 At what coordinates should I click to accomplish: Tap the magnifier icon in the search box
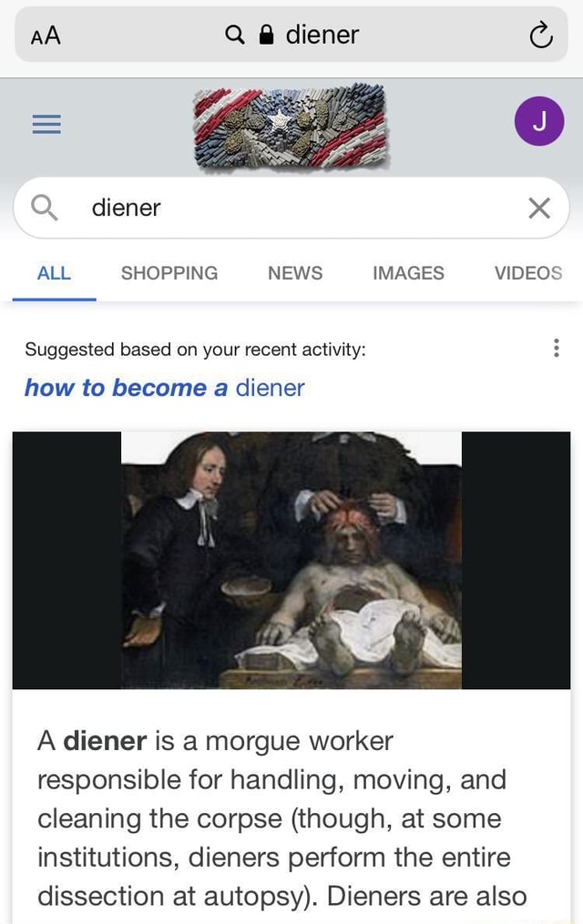(44, 208)
